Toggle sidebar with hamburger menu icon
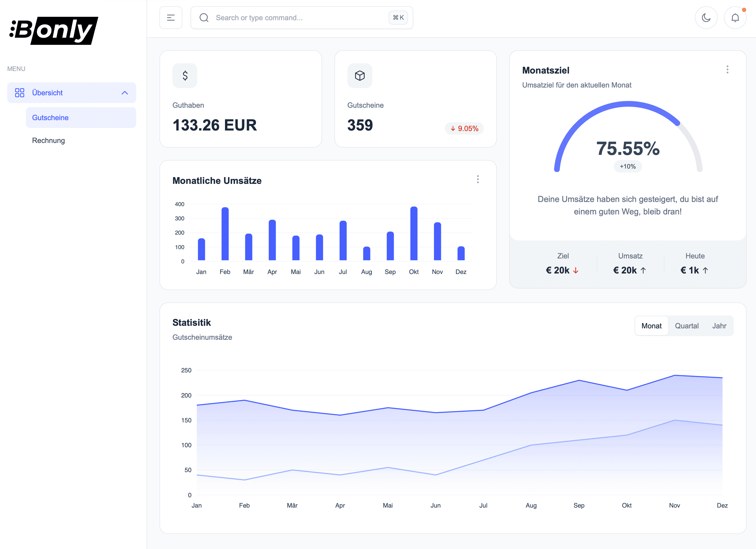Viewport: 756px width, 549px height. (171, 18)
